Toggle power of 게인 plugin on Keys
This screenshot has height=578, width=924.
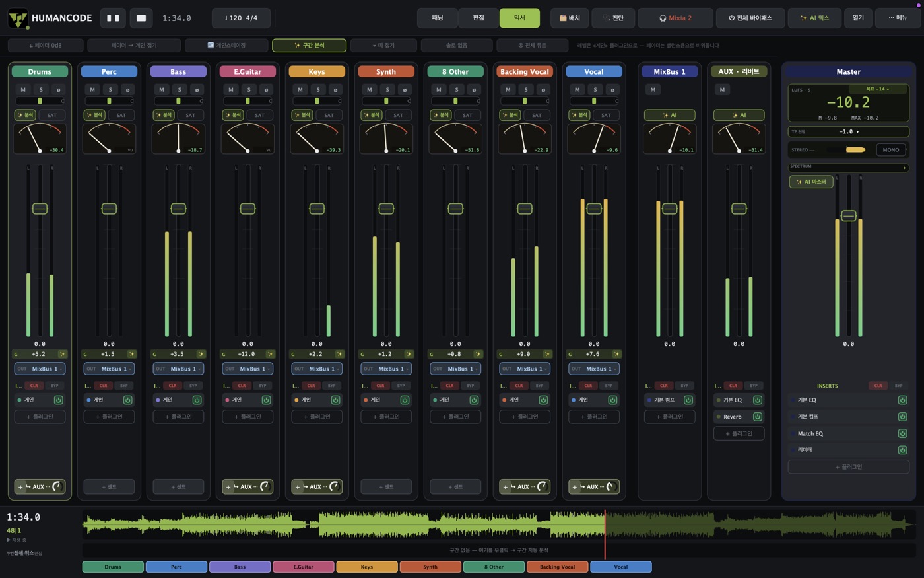pos(335,400)
